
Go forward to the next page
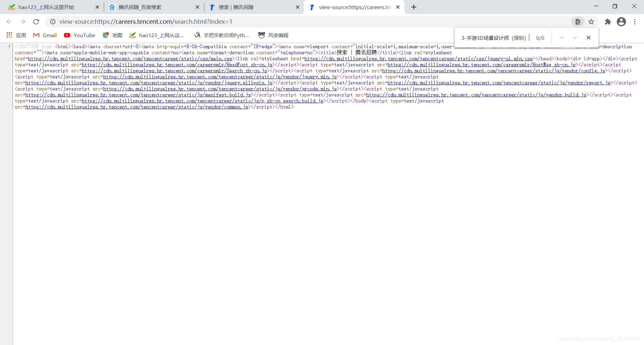(22, 22)
